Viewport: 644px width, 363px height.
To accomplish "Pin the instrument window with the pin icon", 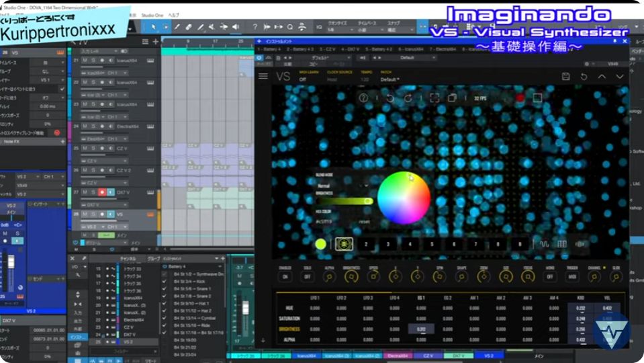I will (615, 41).
